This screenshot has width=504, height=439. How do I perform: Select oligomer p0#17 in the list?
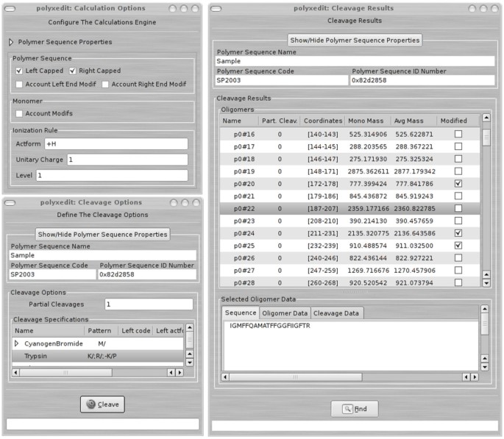(349, 146)
